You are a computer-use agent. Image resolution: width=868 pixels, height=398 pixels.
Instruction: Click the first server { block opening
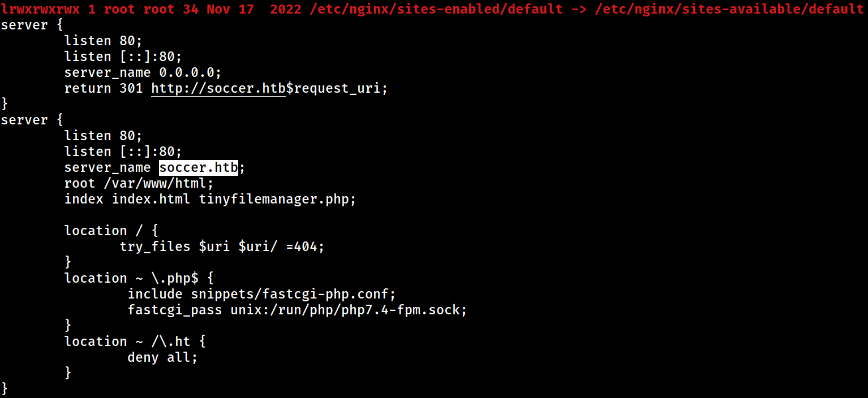(32, 25)
